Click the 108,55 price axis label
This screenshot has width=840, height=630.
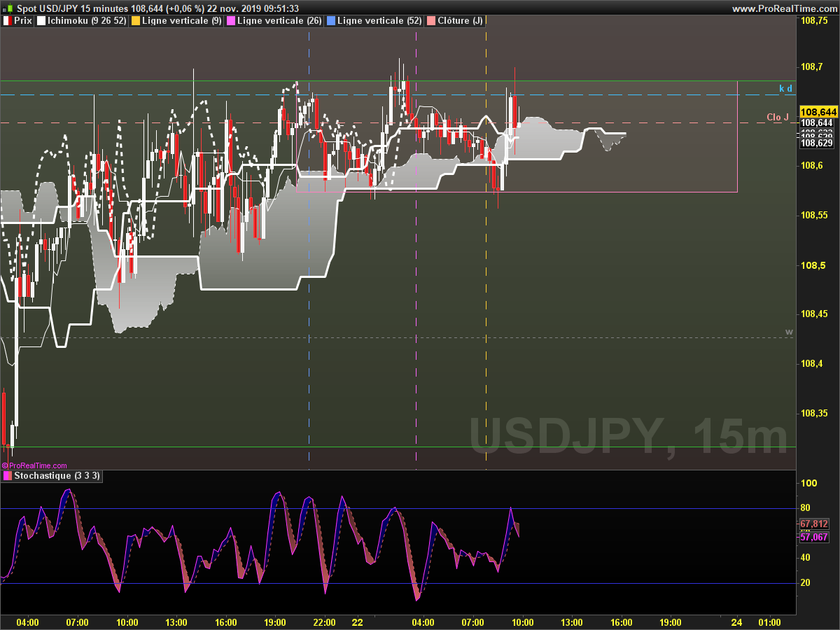[x=814, y=215]
